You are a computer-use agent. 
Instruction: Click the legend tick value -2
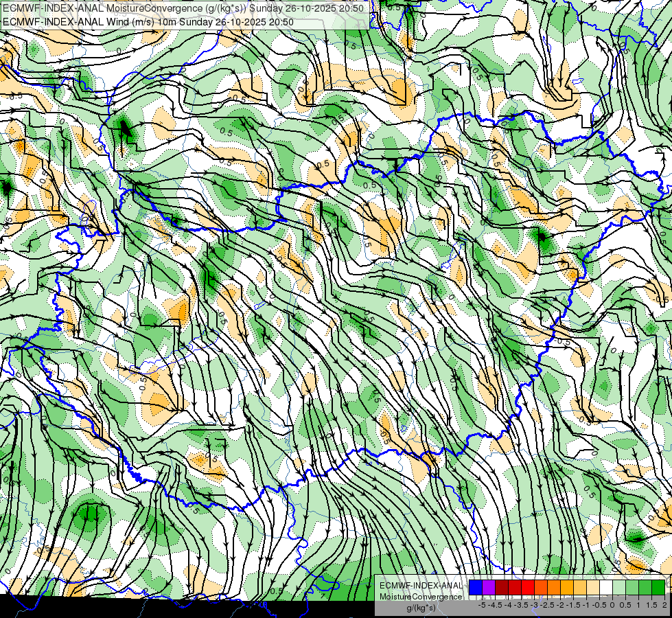[x=560, y=605]
